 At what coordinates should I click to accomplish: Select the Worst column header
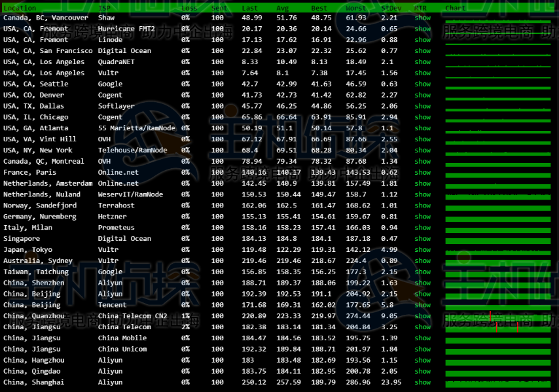(x=355, y=8)
